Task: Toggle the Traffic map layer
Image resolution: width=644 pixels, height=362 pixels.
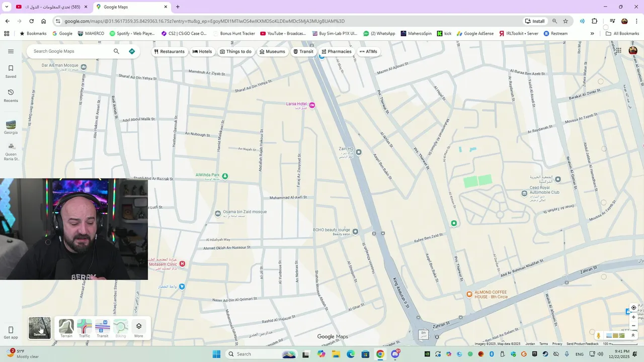Action: click(85, 328)
